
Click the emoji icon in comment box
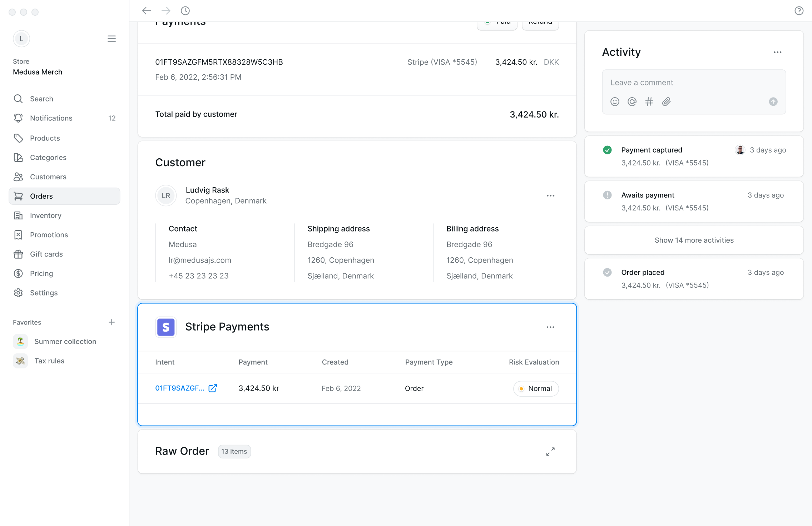pos(615,102)
